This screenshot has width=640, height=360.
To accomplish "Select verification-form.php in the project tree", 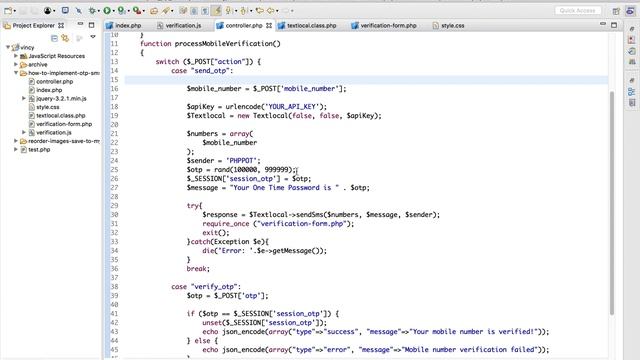I will pos(60,124).
